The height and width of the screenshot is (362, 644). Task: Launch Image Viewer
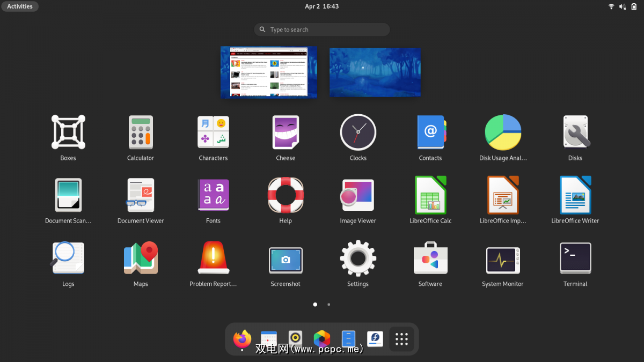pyautogui.click(x=358, y=195)
